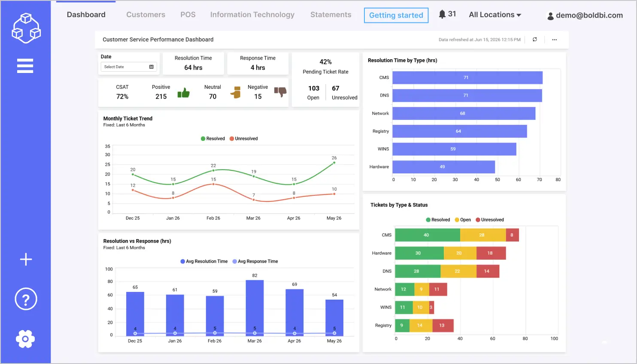Click the 103 Open tickets value
The image size is (637, 364).
click(x=314, y=88)
